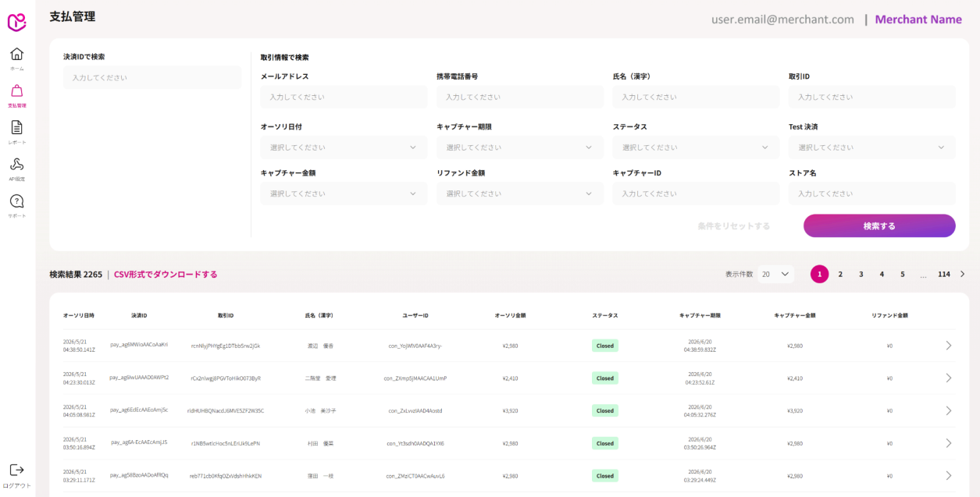Image resolution: width=980 pixels, height=497 pixels.
Task: Click the ユーザーID column header
Action: (x=415, y=315)
